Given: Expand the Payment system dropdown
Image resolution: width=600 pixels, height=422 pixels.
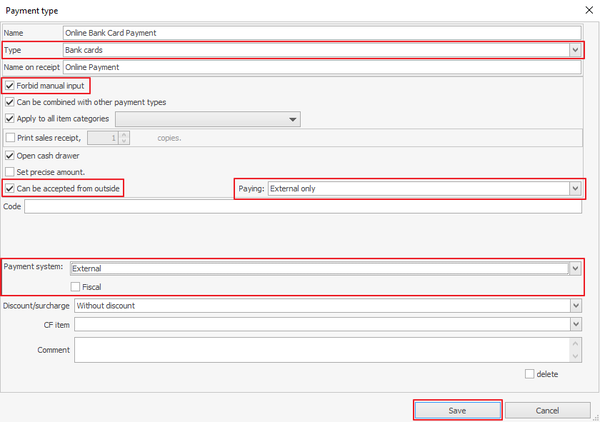Looking at the screenshot, I should point(575,268).
